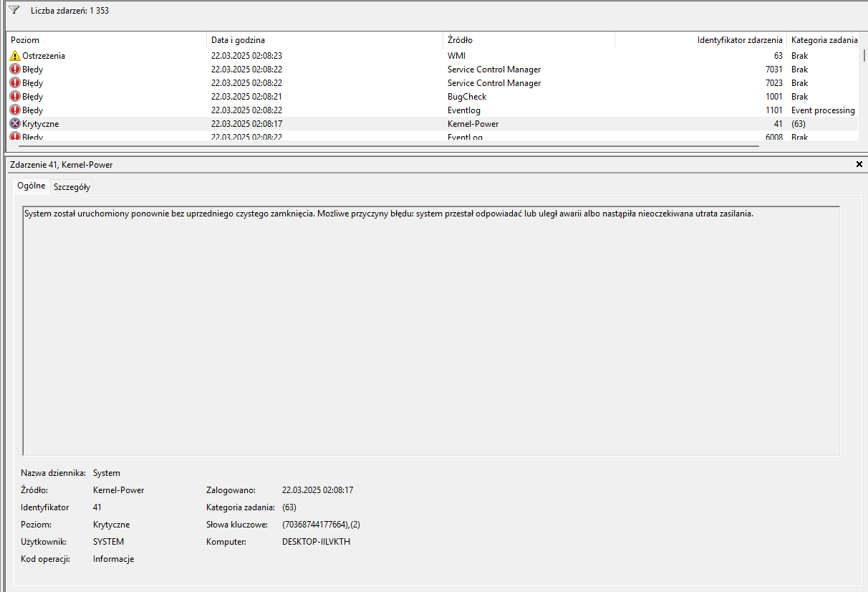Click event ID 7023 cell
Image resolution: width=868 pixels, height=592 pixels.
click(x=773, y=83)
